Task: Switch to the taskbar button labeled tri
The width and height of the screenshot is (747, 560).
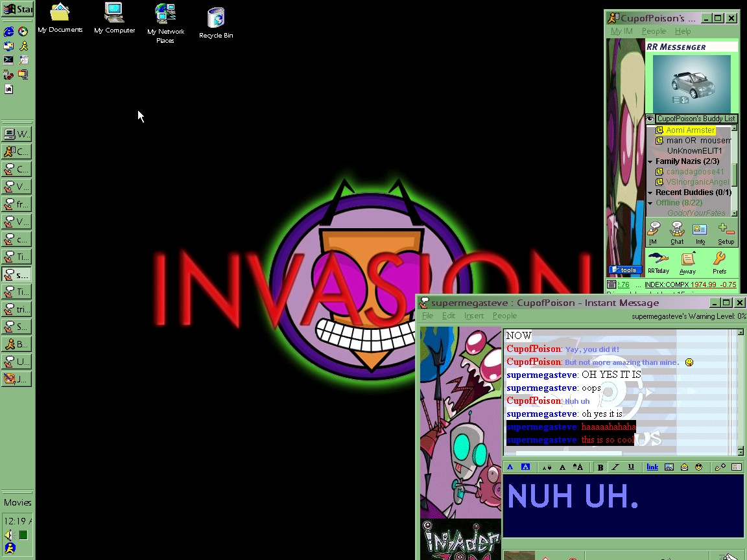Action: tap(17, 310)
